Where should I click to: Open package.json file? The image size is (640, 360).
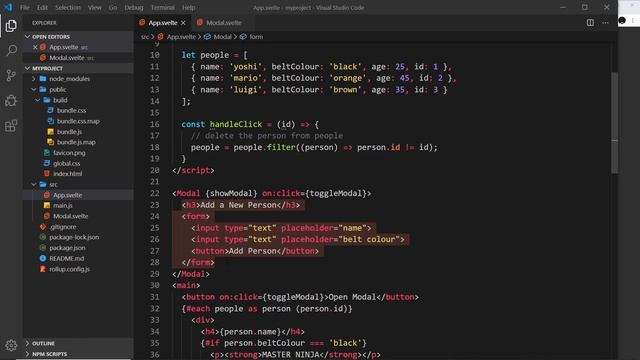click(x=67, y=248)
